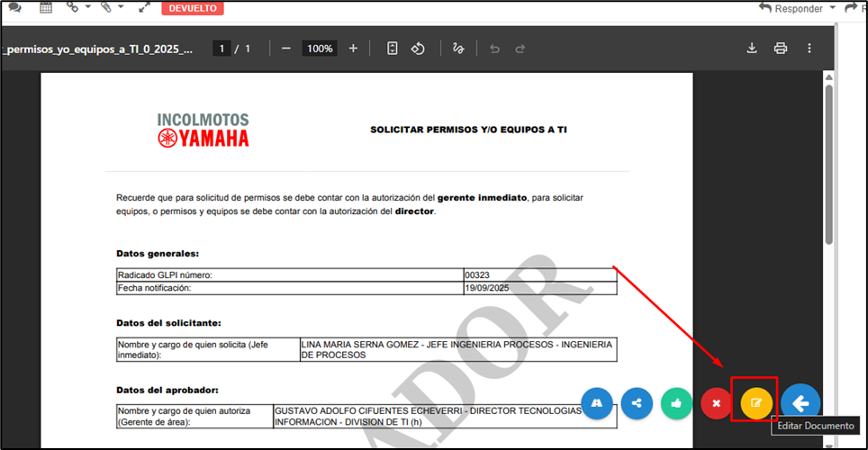
Task: Approve with the green thumbs-up button
Action: [x=676, y=403]
